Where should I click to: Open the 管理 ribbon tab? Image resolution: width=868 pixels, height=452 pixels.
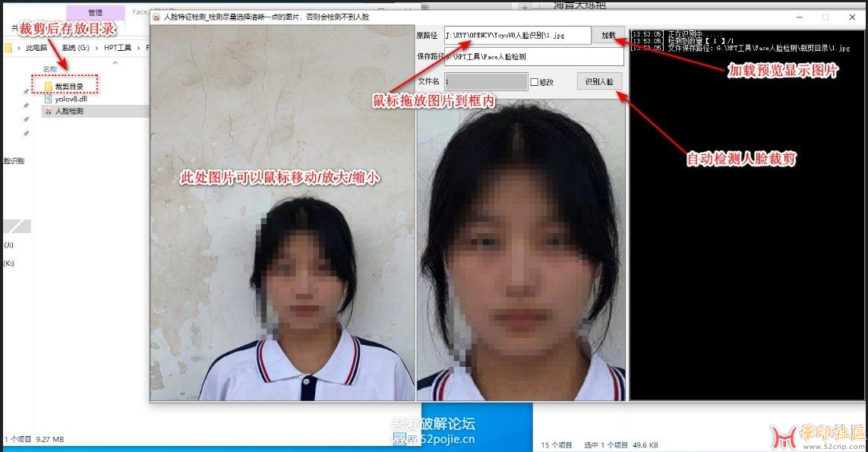coord(95,13)
